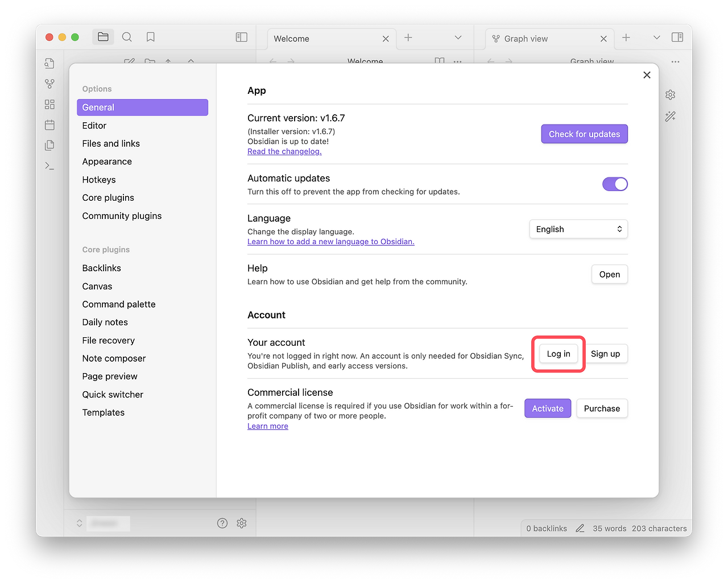The height and width of the screenshot is (584, 728).
Task: Open Learn more about commercial license
Action: pyautogui.click(x=268, y=426)
